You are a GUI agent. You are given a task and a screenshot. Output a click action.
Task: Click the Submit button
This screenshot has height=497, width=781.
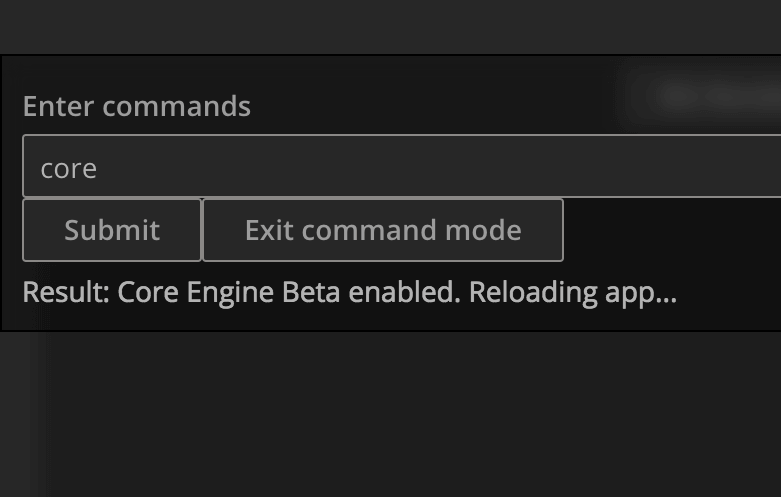pyautogui.click(x=112, y=230)
